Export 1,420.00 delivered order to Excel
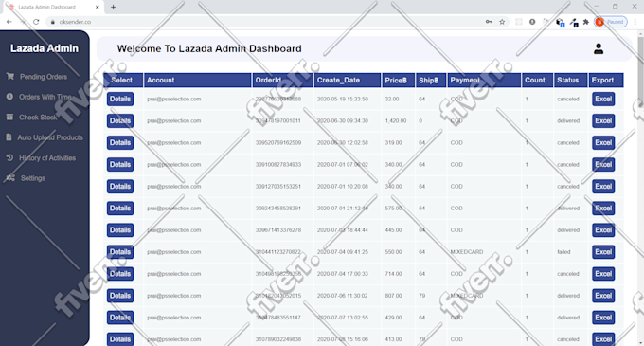This screenshot has height=346, width=644. click(x=603, y=120)
